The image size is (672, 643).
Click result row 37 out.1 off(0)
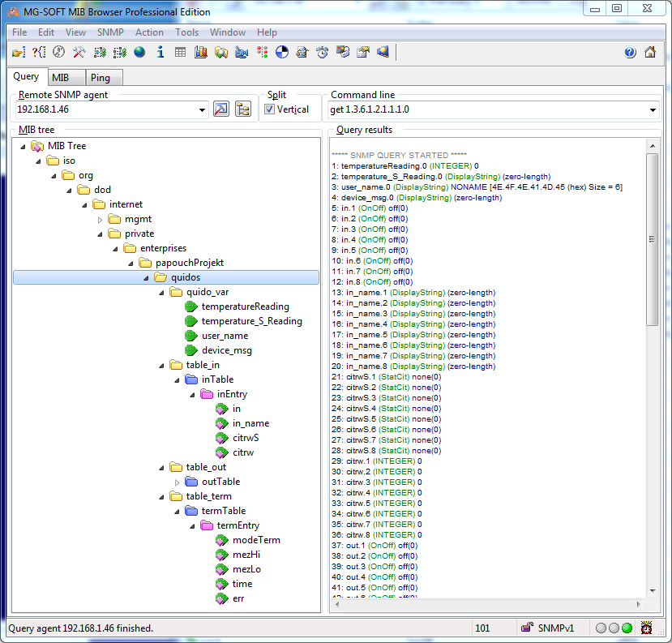375,545
